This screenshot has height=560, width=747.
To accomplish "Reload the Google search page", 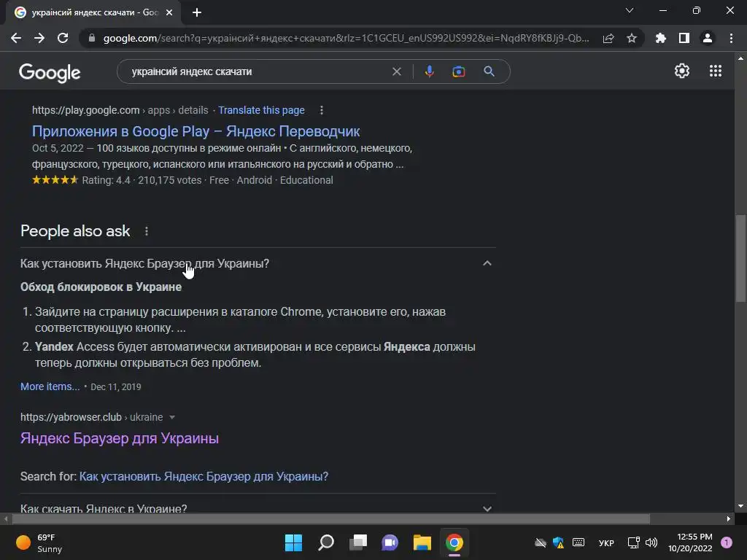I will coord(63,38).
